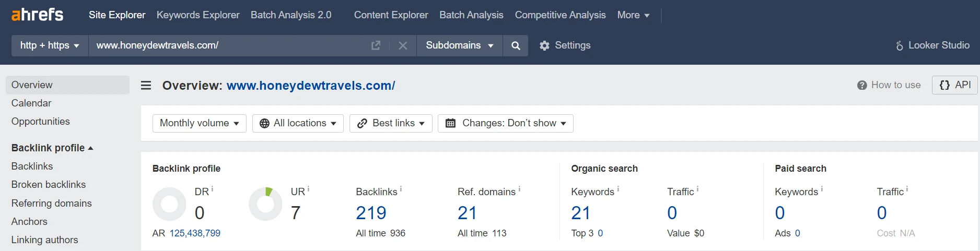The width and height of the screenshot is (980, 251).
Task: Click the search magnifier button
Action: pyautogui.click(x=516, y=45)
